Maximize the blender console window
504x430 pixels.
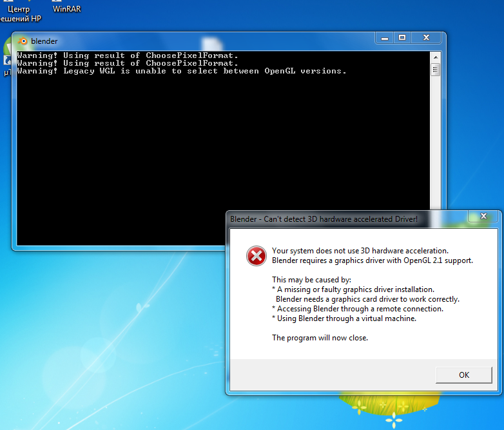tap(402, 38)
